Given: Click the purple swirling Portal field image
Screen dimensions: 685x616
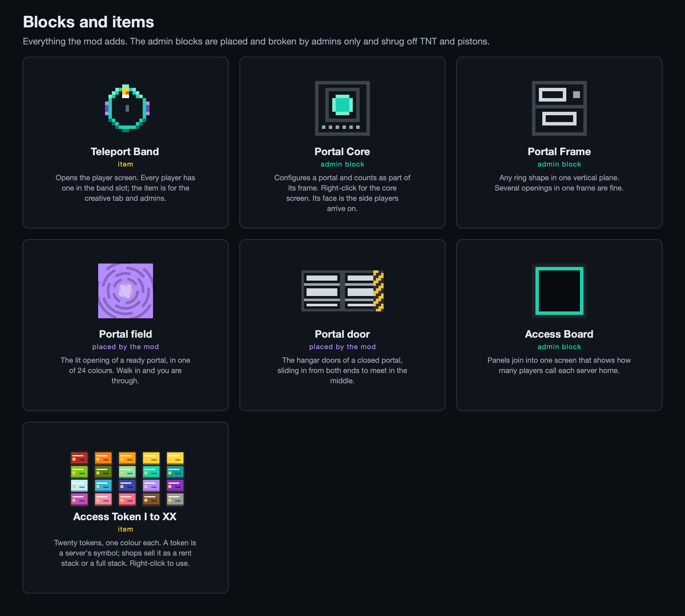Looking at the screenshot, I should pyautogui.click(x=125, y=291).
